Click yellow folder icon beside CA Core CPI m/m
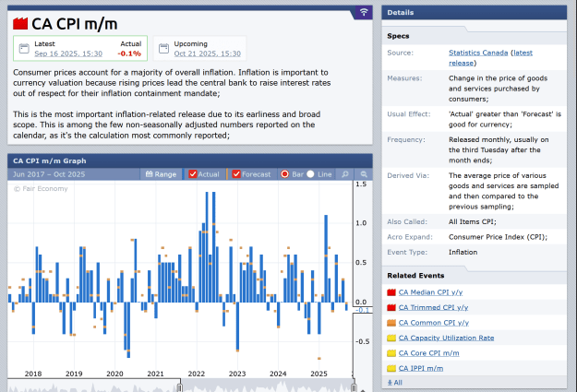 tap(391, 353)
